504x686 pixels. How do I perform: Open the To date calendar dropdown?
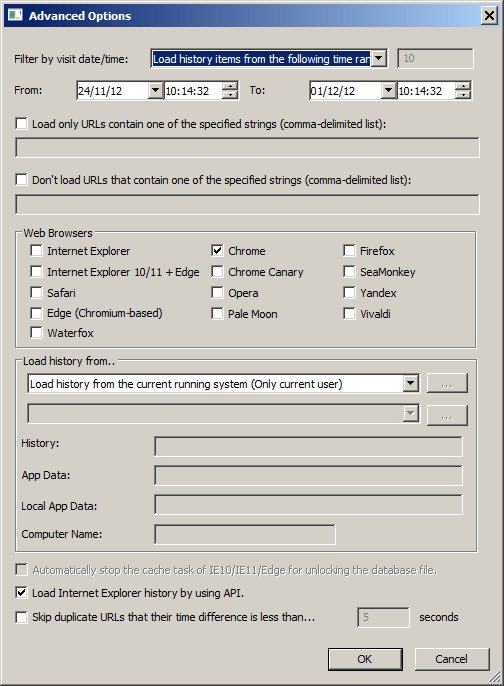(x=388, y=91)
